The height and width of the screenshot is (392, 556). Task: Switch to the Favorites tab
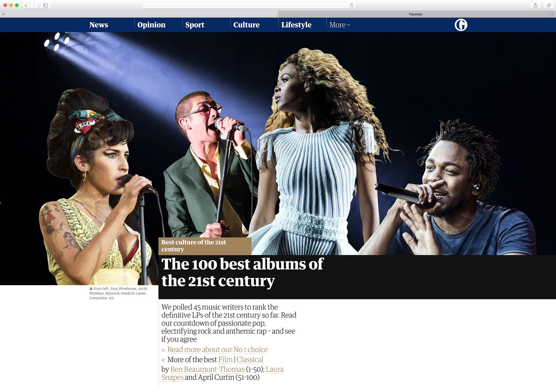coord(416,14)
